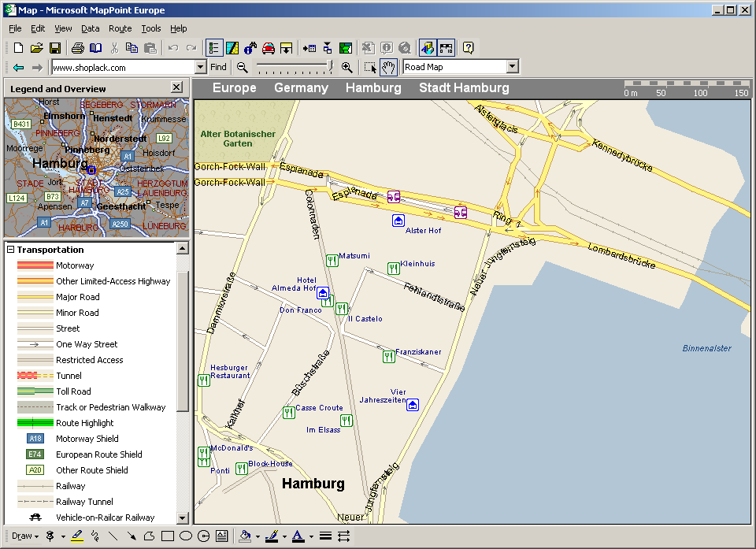The image size is (756, 549).
Task: Open Territories/Data Mapping wizard icon
Action: point(232,48)
